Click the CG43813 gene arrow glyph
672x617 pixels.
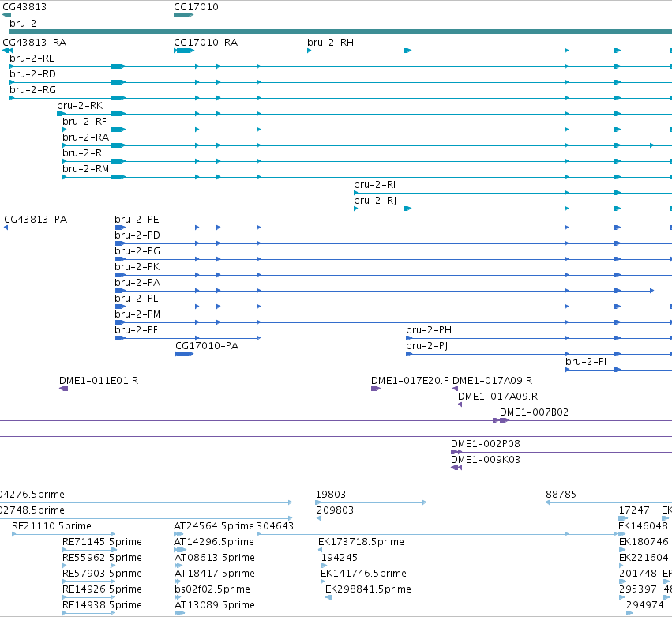6,15
